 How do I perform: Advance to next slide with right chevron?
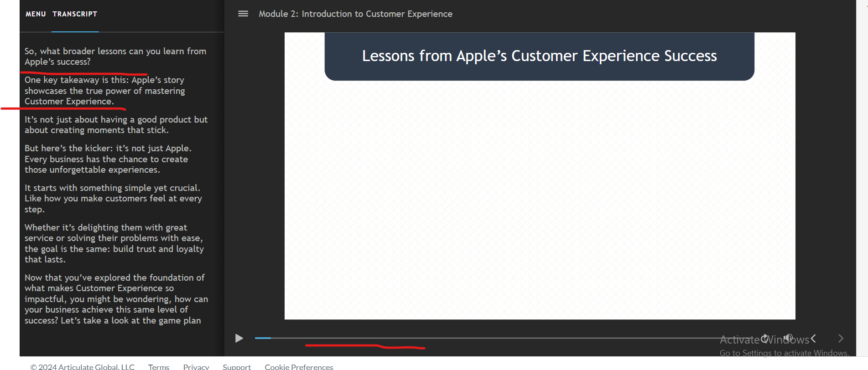pyautogui.click(x=841, y=338)
